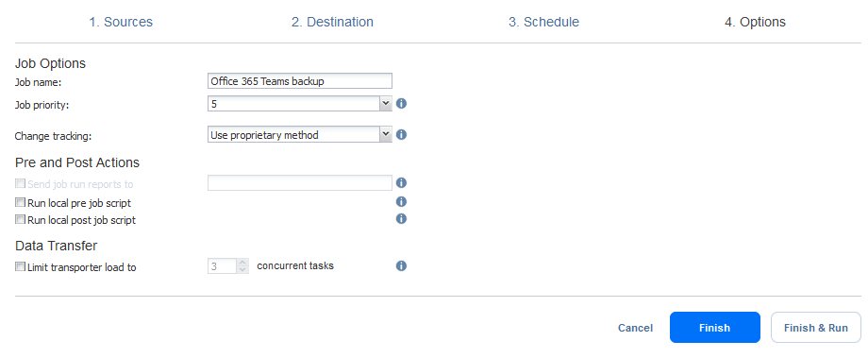Increase concurrent tasks with up arrow
This screenshot has width=868, height=358.
click(242, 263)
